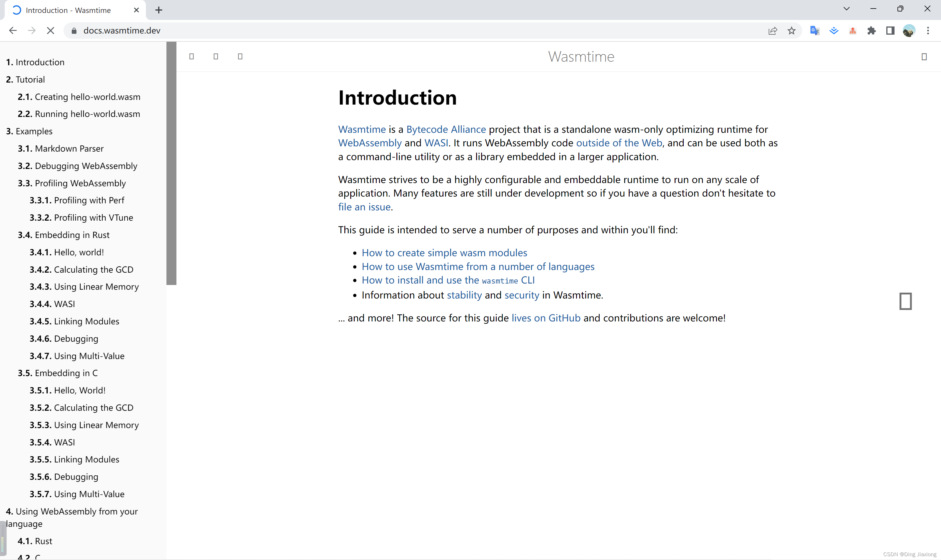Viewport: 941px width, 560px height.
Task: Select the Introduction - Wasmtime tab
Action: pyautogui.click(x=68, y=10)
